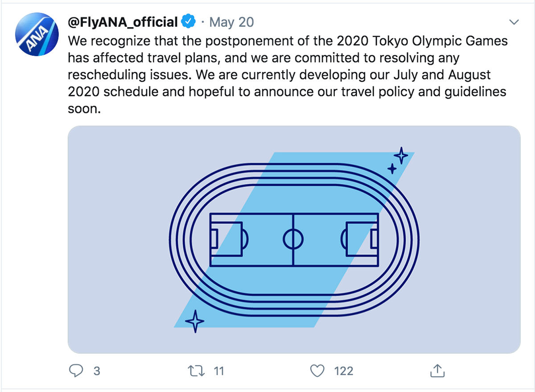Image resolution: width=535 pixels, height=392 pixels.
Task: Reply to the ANA tweet via speech bubble icon
Action: (77, 371)
